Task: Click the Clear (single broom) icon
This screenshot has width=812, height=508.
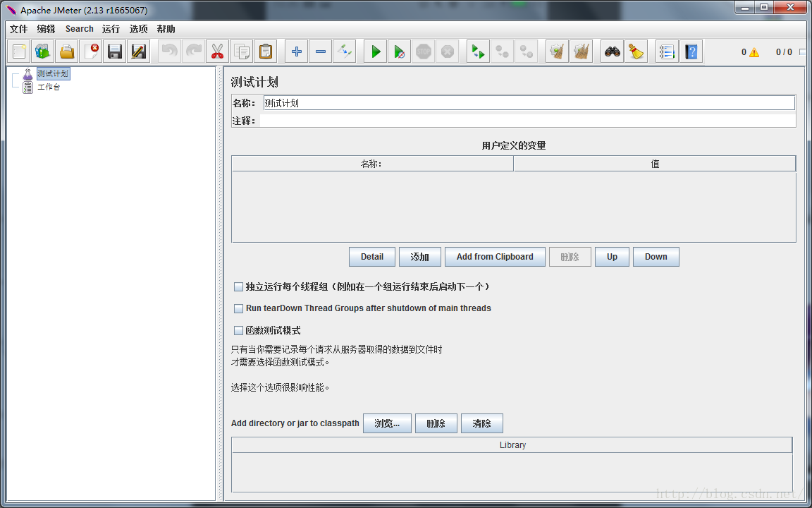Action: click(x=558, y=52)
